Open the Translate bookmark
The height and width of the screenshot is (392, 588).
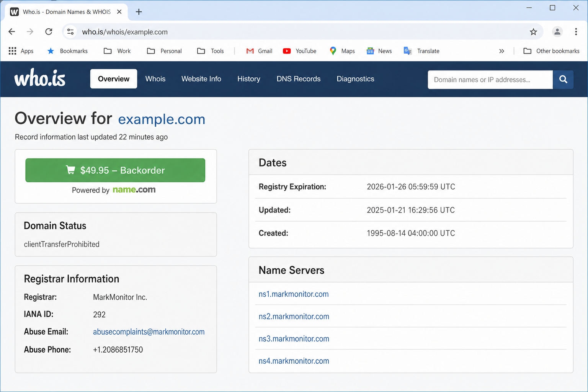coord(421,51)
